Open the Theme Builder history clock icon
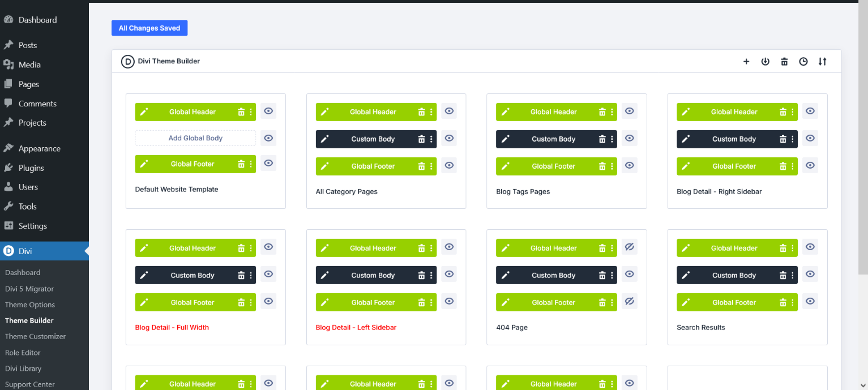This screenshot has height=390, width=868. [x=803, y=62]
